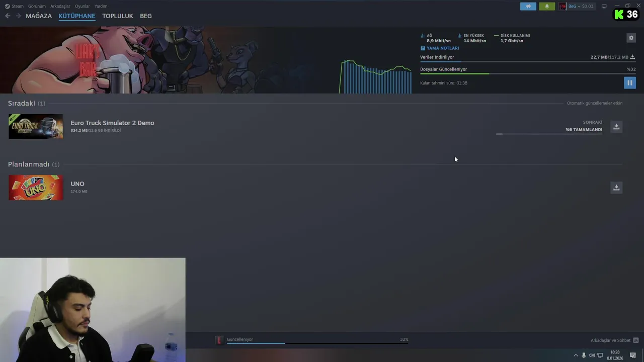This screenshot has width=644, height=362.
Task: Click the Planlanmadı (1) section header
Action: click(34, 164)
